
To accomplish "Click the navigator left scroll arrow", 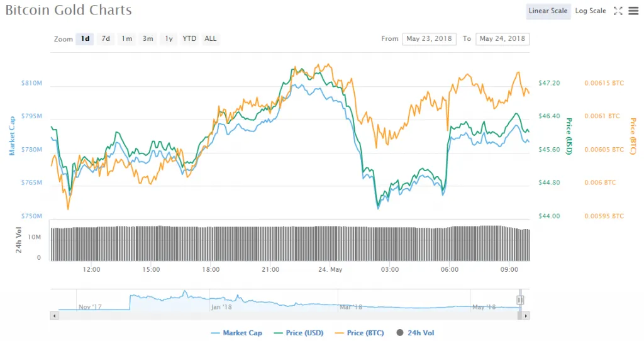I will point(54,316).
